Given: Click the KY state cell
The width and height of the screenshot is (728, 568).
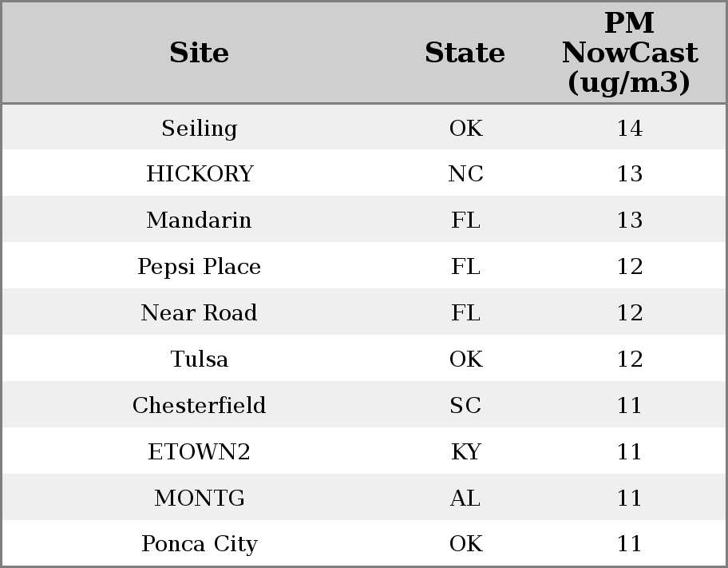Looking at the screenshot, I should [466, 452].
